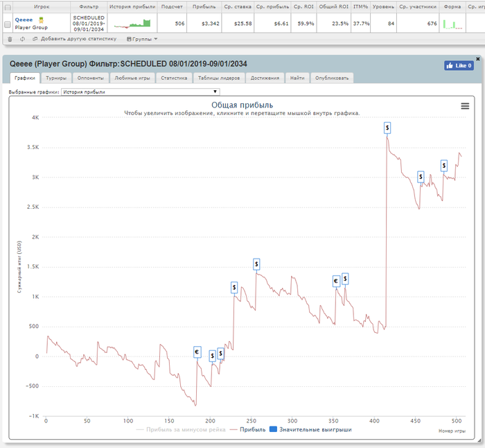This screenshot has width=485, height=448.
Task: Sort by Ср. участники column header
Action: tap(418, 6)
